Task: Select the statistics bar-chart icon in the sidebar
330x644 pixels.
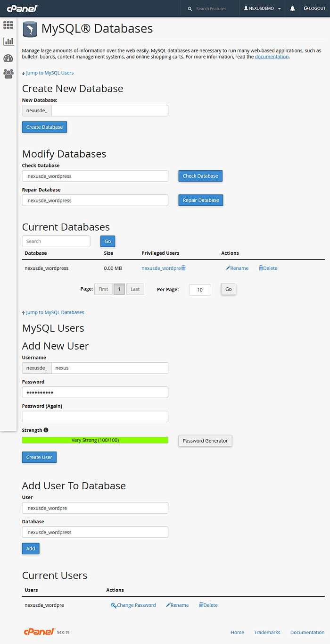Action: click(x=8, y=42)
